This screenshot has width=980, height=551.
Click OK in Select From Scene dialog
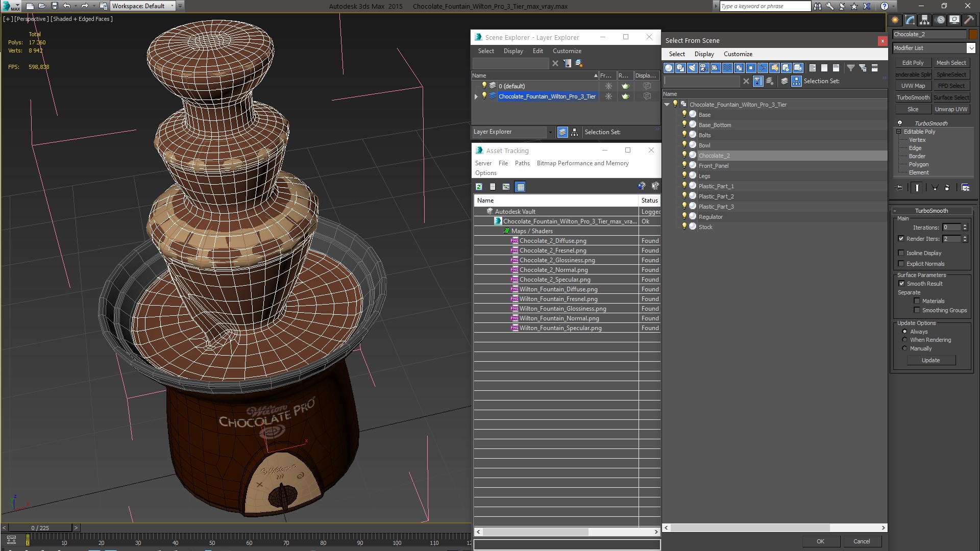tap(820, 541)
